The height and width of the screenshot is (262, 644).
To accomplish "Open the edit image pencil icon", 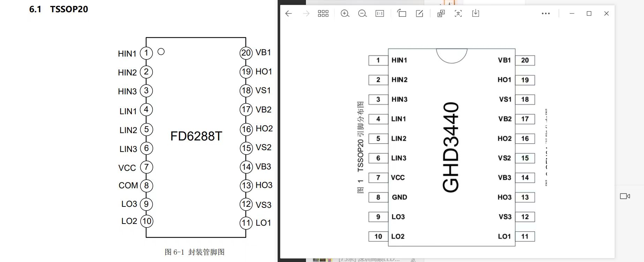I will [x=419, y=13].
